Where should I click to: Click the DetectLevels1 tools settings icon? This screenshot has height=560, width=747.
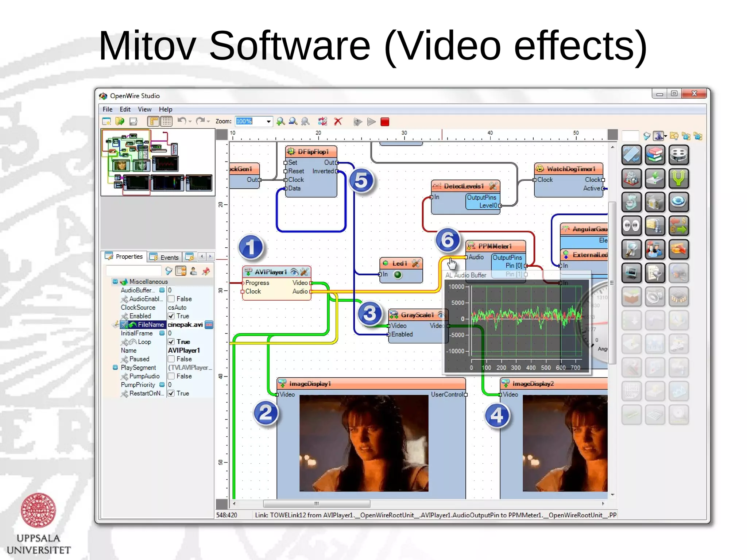tap(494, 186)
